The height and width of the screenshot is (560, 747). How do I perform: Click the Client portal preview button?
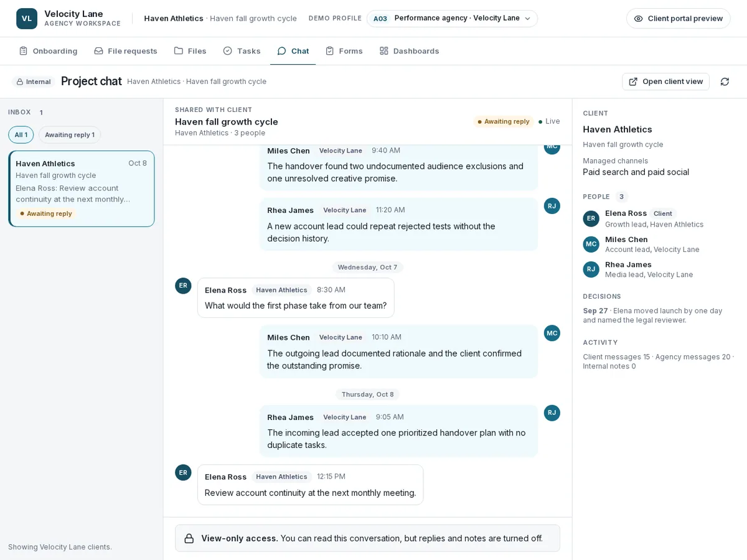tap(678, 19)
